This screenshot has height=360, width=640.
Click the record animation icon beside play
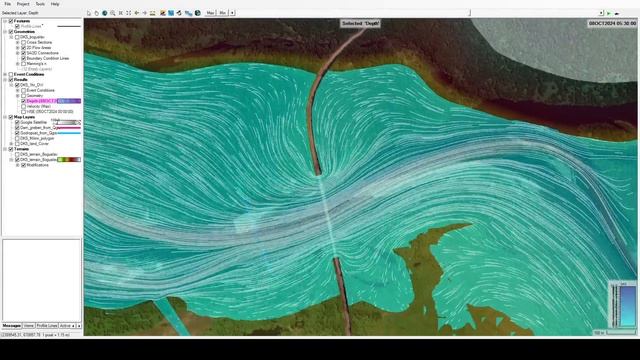point(617,13)
